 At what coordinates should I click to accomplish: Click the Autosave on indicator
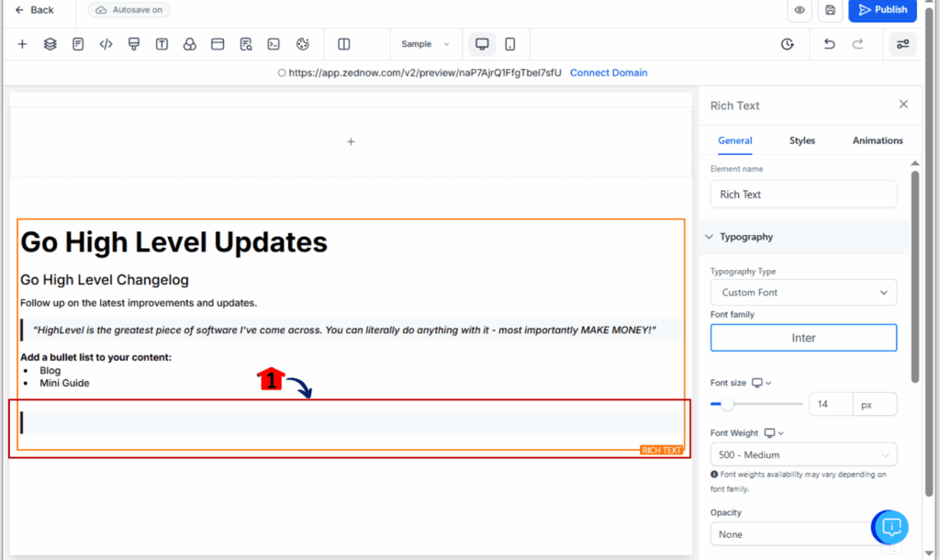[x=129, y=9]
